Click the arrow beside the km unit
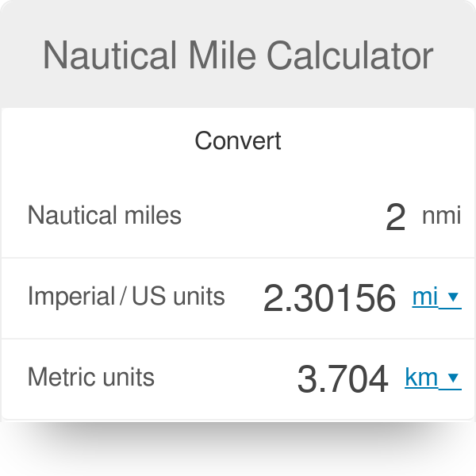 click(x=453, y=378)
